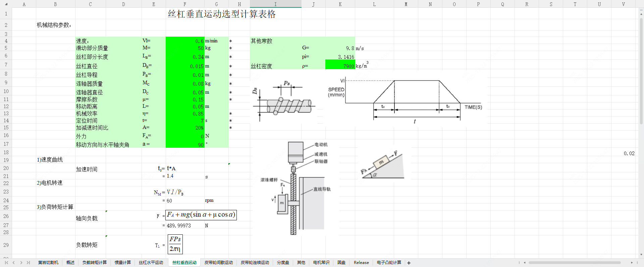Click the horizontal scrollbar left arrow

(525, 263)
